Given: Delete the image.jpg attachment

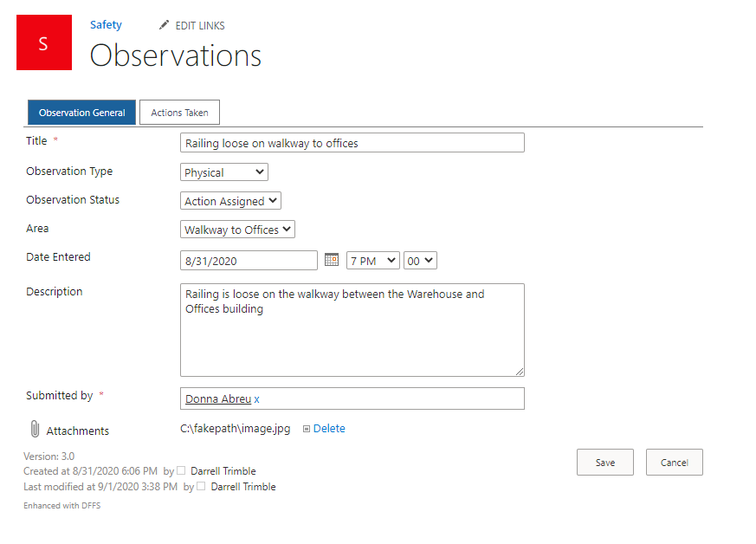Looking at the screenshot, I should click(327, 428).
